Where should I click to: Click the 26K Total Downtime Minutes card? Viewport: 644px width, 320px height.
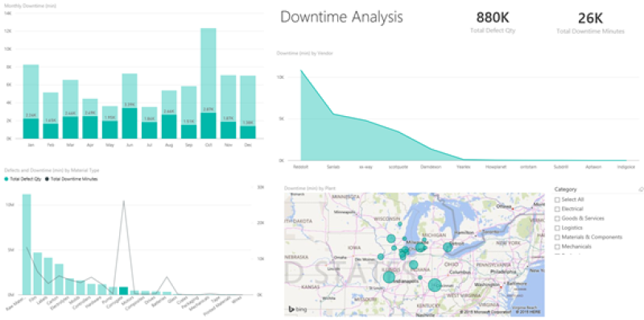click(x=590, y=23)
